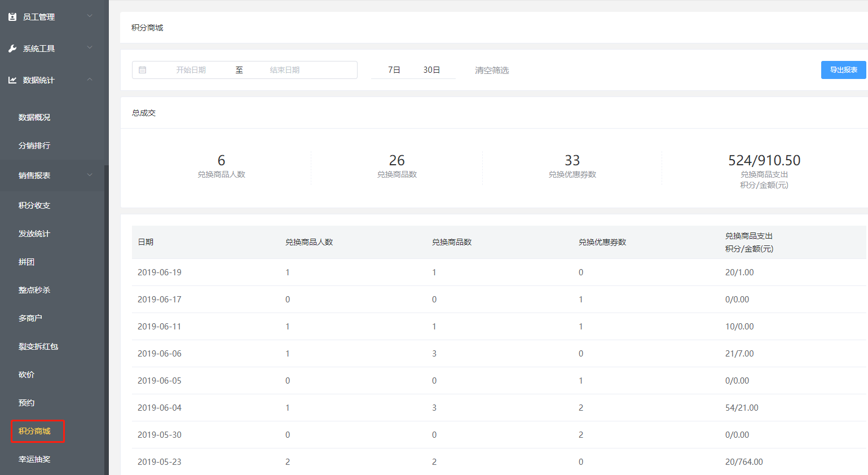This screenshot has width=868, height=475.
Task: Open 数据概况 in the sidebar
Action: (34, 117)
